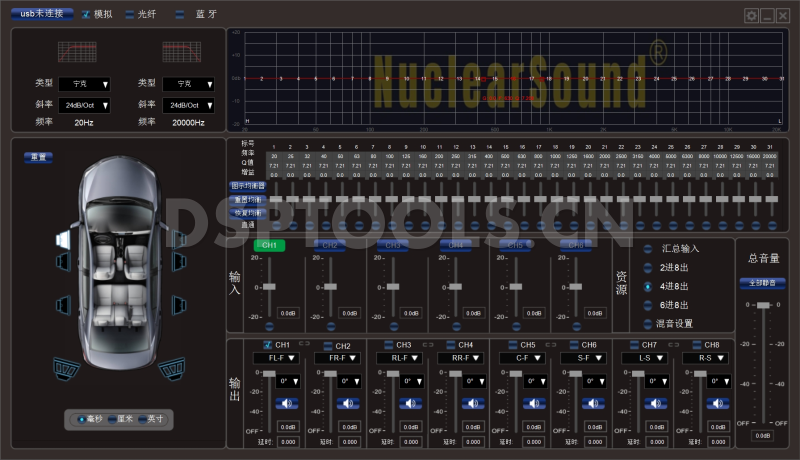Open the low-pass 斜率 24dB/Oct dropdown
Screen dimensions: 800x460
tap(188, 106)
